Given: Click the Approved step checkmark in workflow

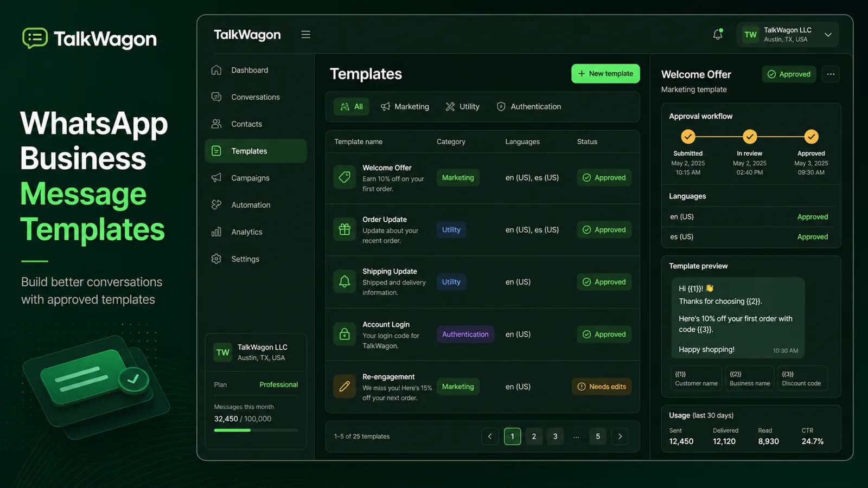Looking at the screenshot, I should click(811, 137).
